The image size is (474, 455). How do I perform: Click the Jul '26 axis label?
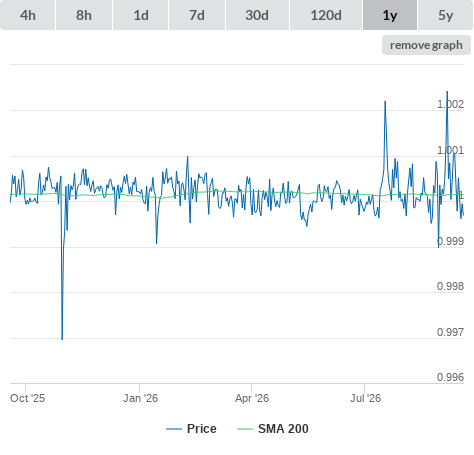(x=365, y=398)
